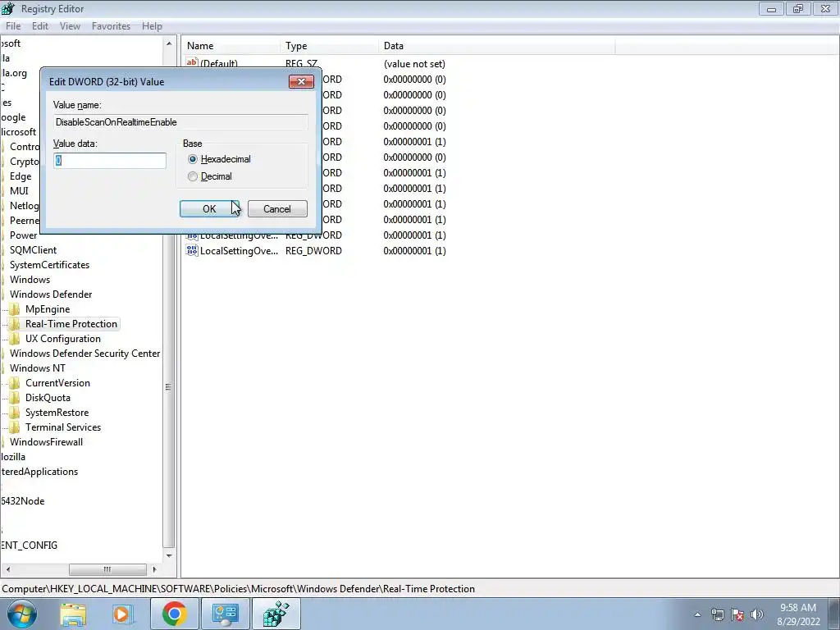Click the (Default) string value icon
The width and height of the screenshot is (840, 630).
[192, 62]
